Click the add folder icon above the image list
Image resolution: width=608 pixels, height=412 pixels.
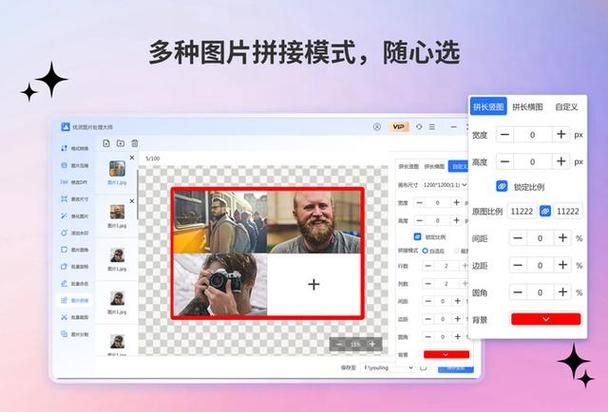pos(121,143)
